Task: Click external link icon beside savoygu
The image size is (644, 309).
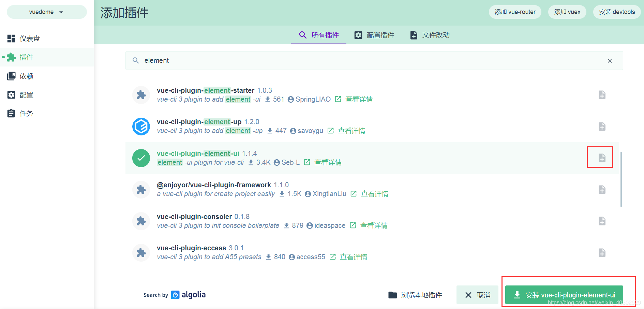Action: (x=330, y=131)
